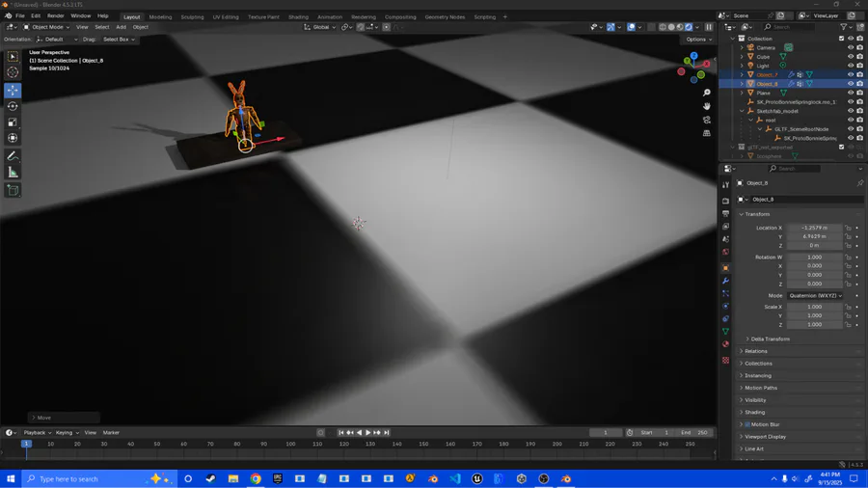
Task: Open the File menu
Action: 20,16
